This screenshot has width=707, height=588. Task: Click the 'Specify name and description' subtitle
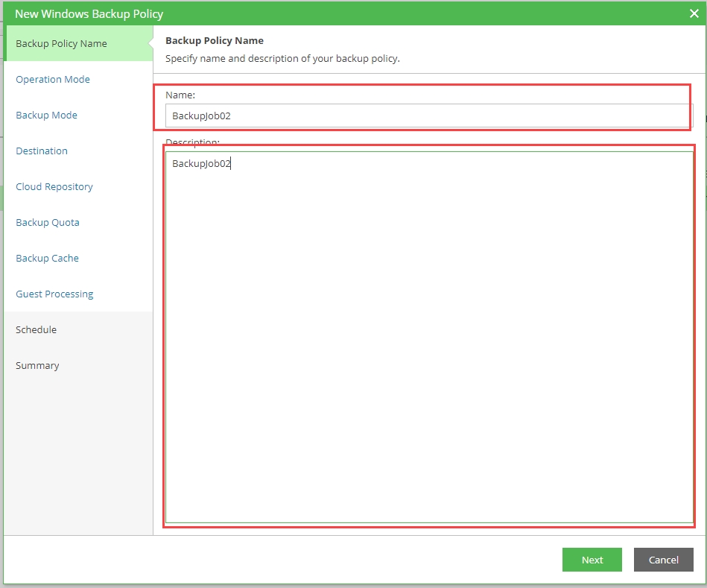[x=282, y=58]
